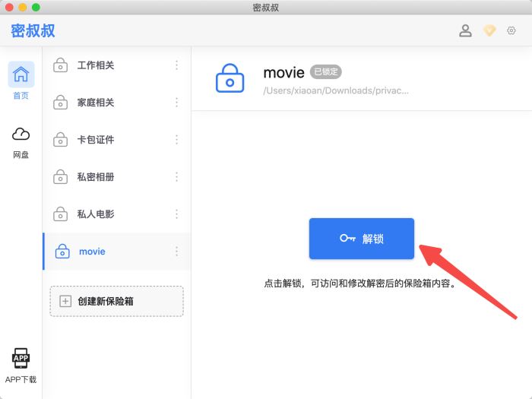Click lock icon of 私密相册 vault
Viewport: 532px width, 399px height.
pyautogui.click(x=60, y=177)
